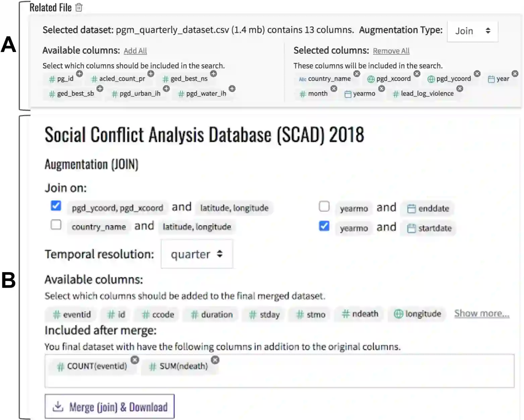Click the Remove All link
This screenshot has height=420, width=524.
pyautogui.click(x=391, y=51)
